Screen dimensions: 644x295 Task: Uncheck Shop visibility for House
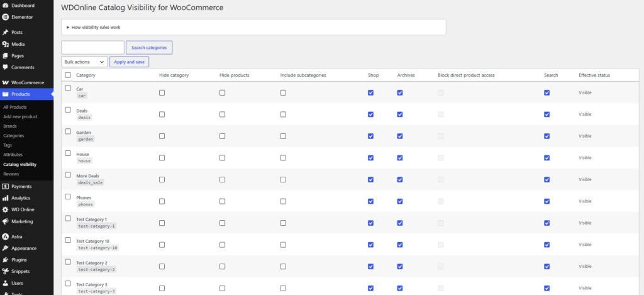pyautogui.click(x=371, y=158)
